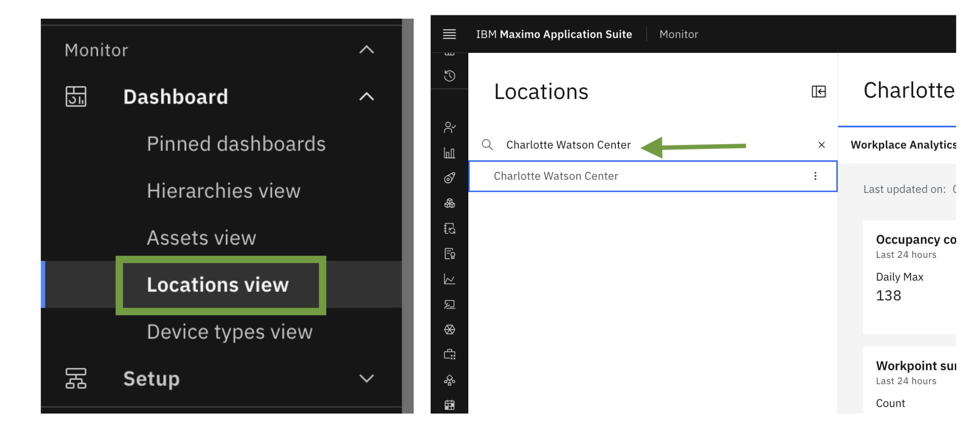Image resolution: width=980 pixels, height=427 pixels.
Task: Click the user check icon in sidebar
Action: coord(450,127)
